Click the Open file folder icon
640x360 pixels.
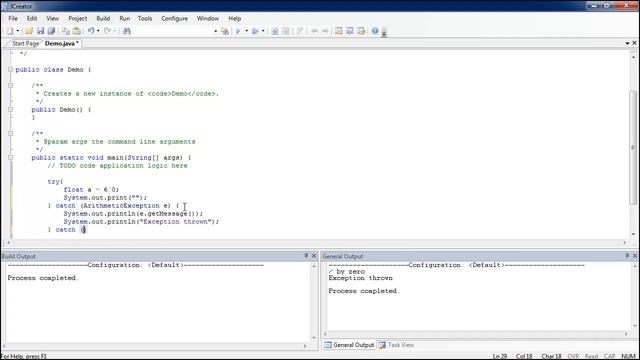[29, 31]
